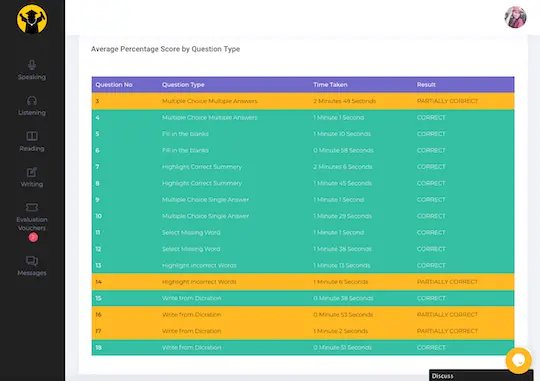Click Highlight Incorrect Words in row 14
The width and height of the screenshot is (540, 381).
pyautogui.click(x=199, y=282)
